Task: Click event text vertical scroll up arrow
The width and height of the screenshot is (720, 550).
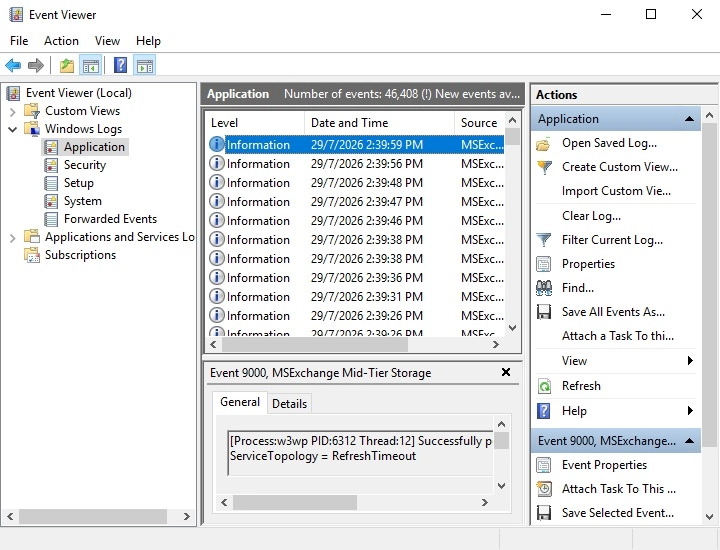Action: 501,424
